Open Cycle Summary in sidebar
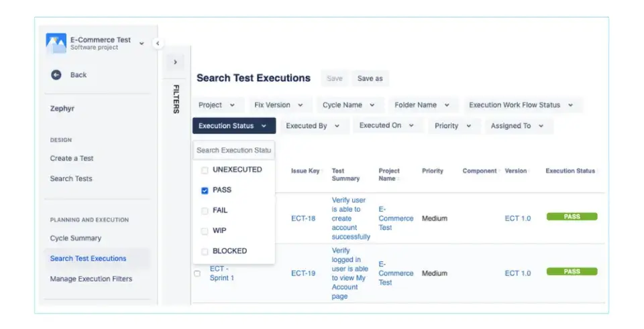The height and width of the screenshot is (329, 644). coord(76,238)
